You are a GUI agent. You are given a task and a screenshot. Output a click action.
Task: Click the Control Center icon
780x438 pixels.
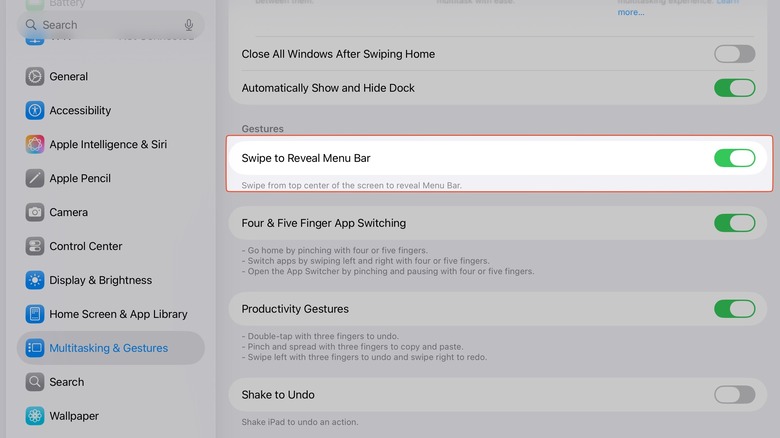tap(35, 246)
